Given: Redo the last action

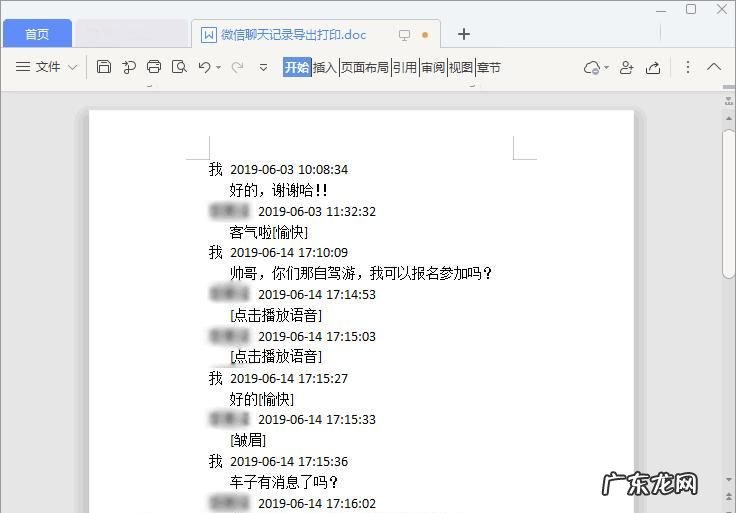Looking at the screenshot, I should click(x=238, y=67).
